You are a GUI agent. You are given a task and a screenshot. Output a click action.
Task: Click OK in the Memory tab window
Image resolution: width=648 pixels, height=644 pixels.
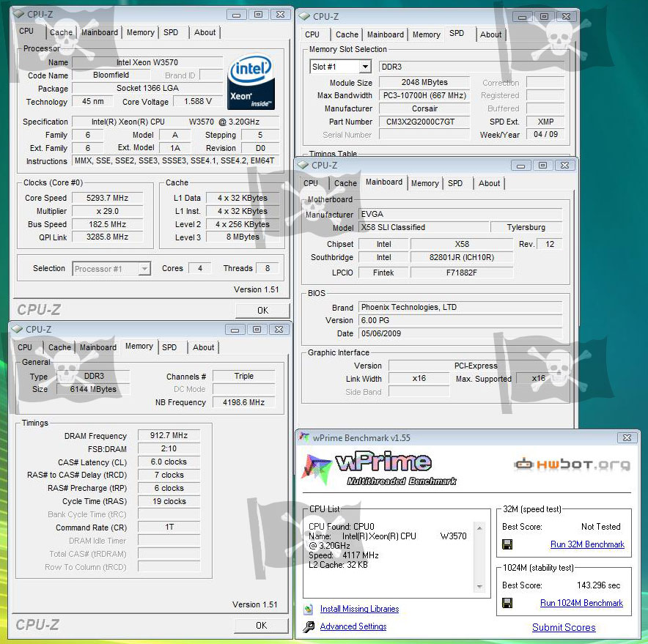[261, 626]
